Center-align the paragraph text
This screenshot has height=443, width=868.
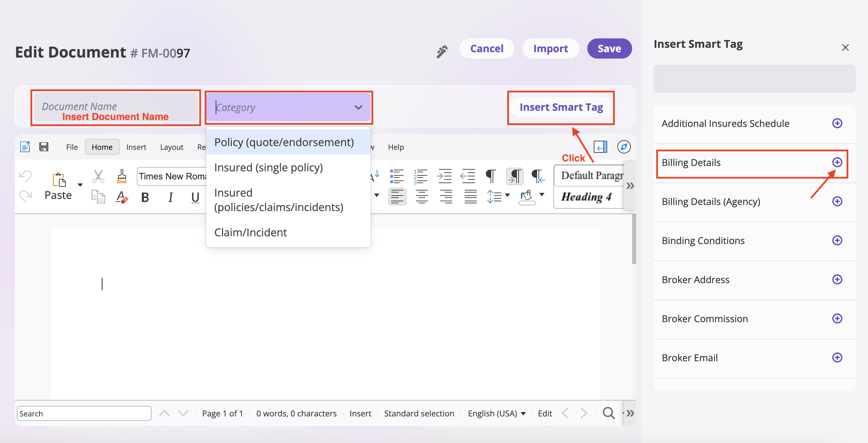[x=422, y=197]
